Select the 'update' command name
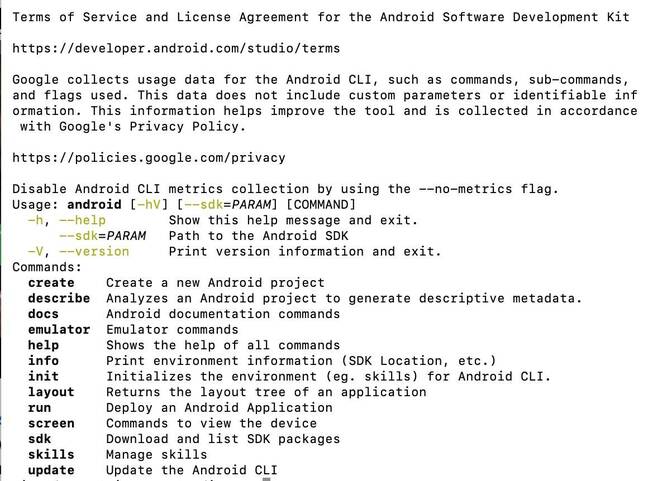648x481 pixels. click(x=51, y=470)
